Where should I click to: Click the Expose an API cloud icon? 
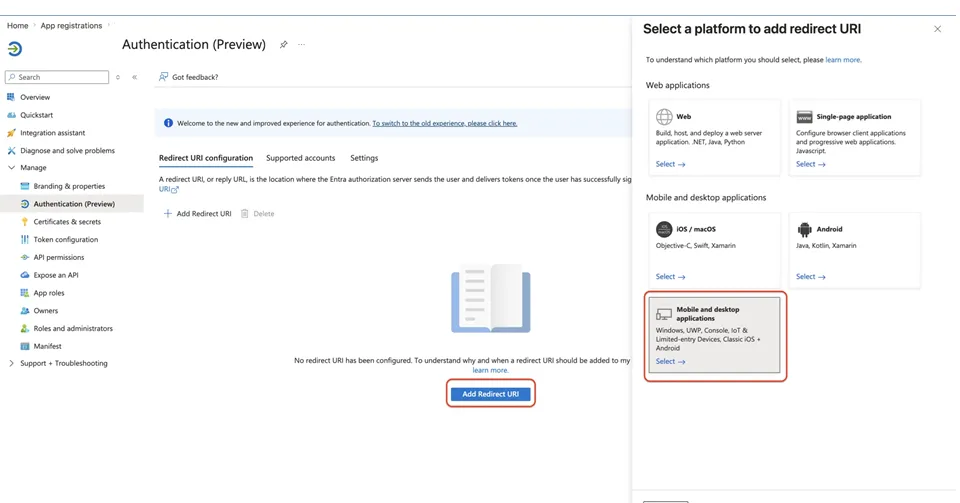pos(24,275)
